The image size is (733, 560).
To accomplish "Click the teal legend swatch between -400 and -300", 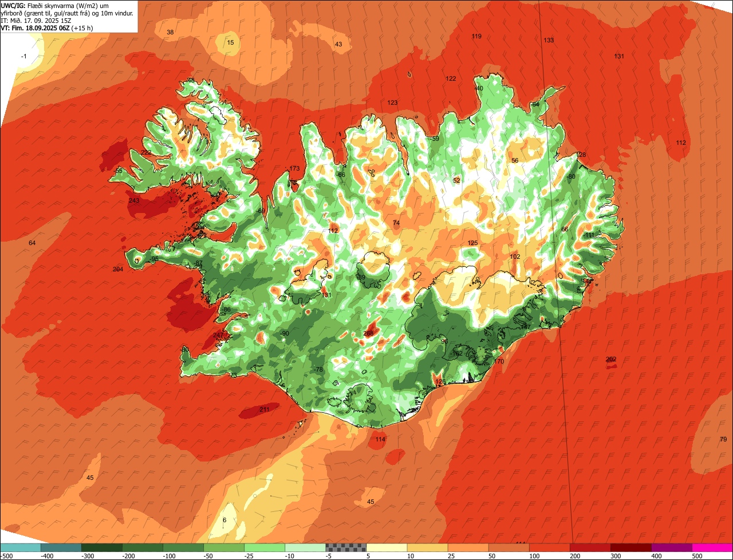I will tap(61, 547).
